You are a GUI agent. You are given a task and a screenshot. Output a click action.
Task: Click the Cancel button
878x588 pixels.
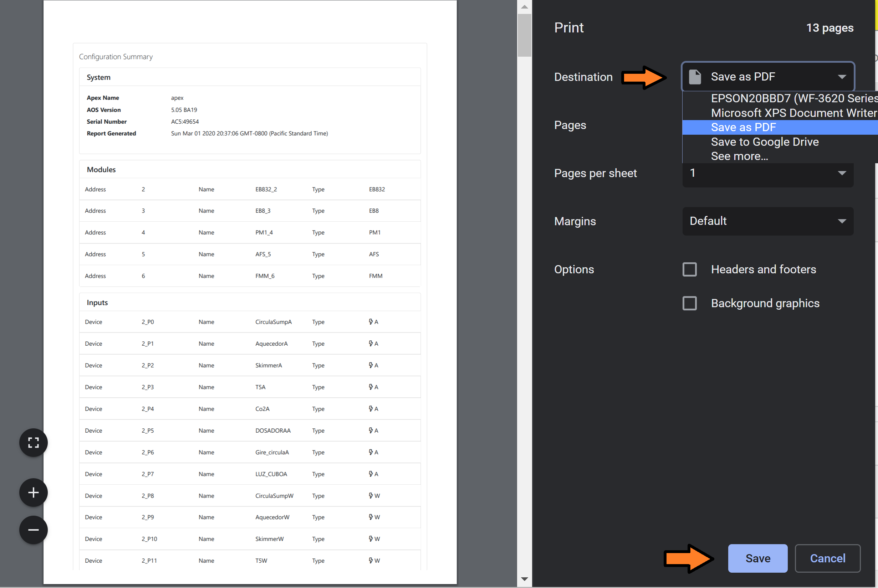pos(828,558)
